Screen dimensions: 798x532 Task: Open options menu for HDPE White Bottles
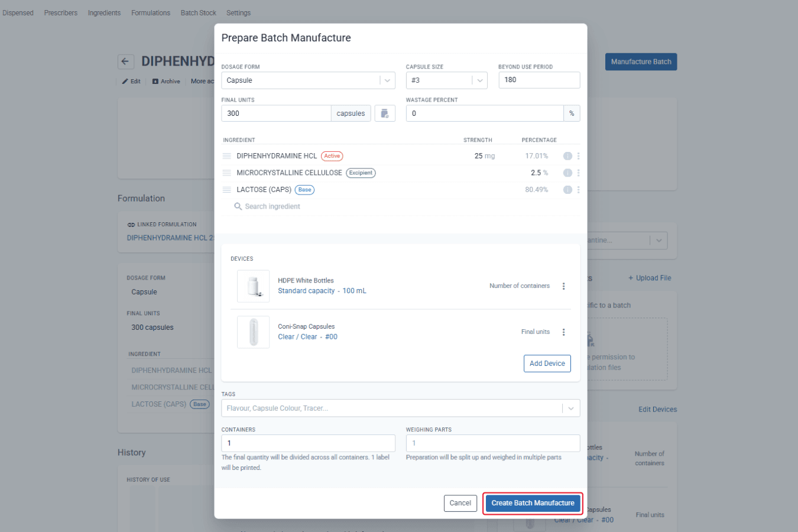[x=563, y=286]
